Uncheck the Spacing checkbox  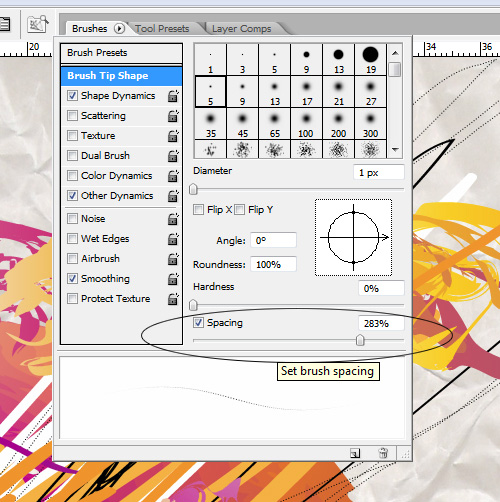click(x=198, y=323)
